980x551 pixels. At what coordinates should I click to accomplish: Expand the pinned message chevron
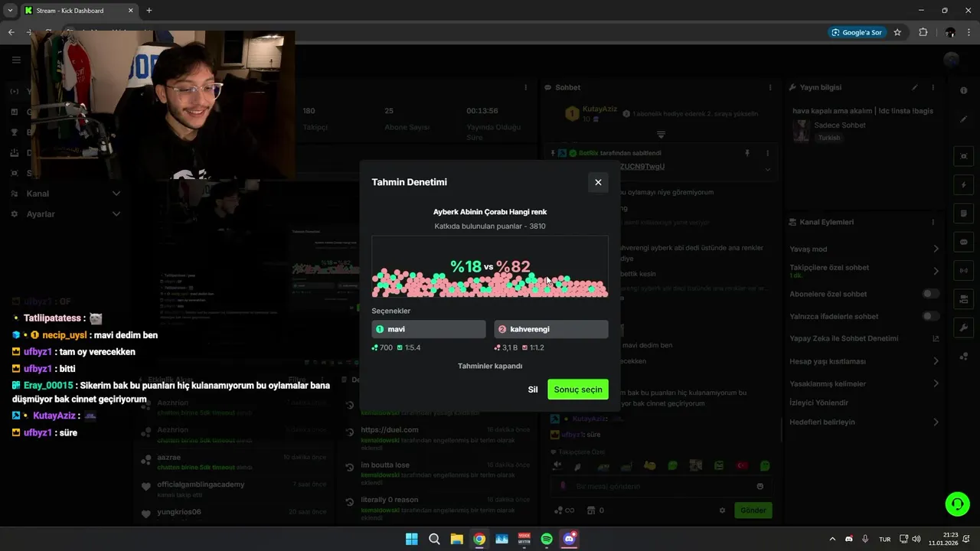[767, 169]
